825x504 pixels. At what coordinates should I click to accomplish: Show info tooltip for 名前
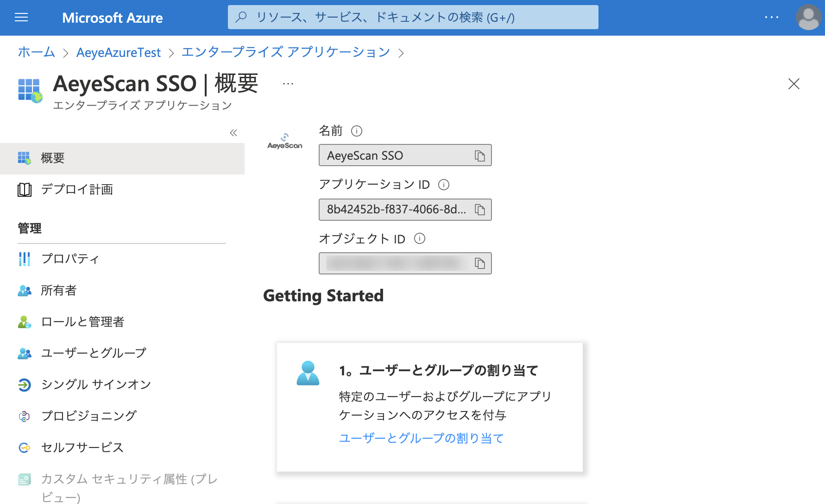point(356,131)
